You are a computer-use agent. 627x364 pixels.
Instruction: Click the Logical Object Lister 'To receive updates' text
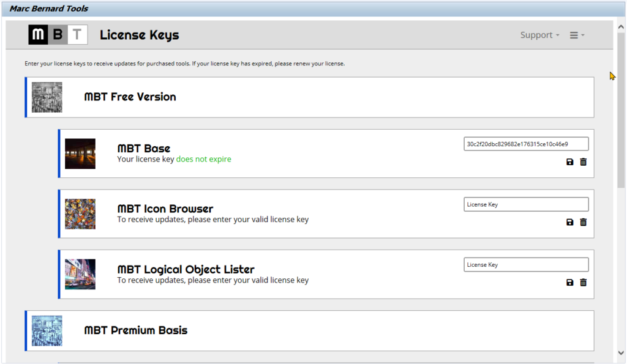(212, 280)
